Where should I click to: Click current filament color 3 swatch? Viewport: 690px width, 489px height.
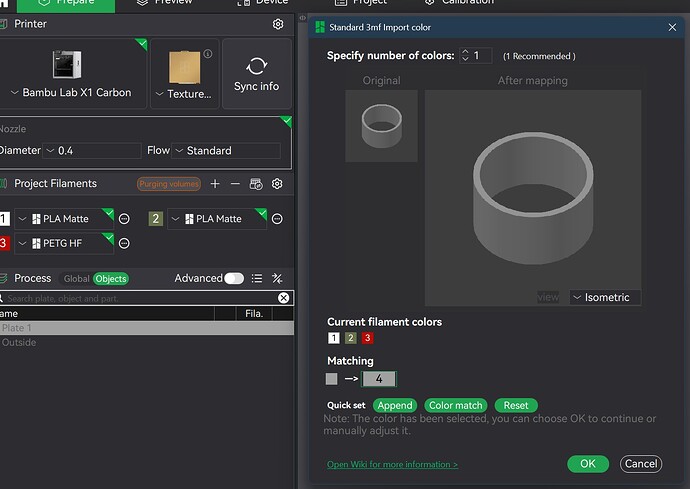(x=367, y=338)
